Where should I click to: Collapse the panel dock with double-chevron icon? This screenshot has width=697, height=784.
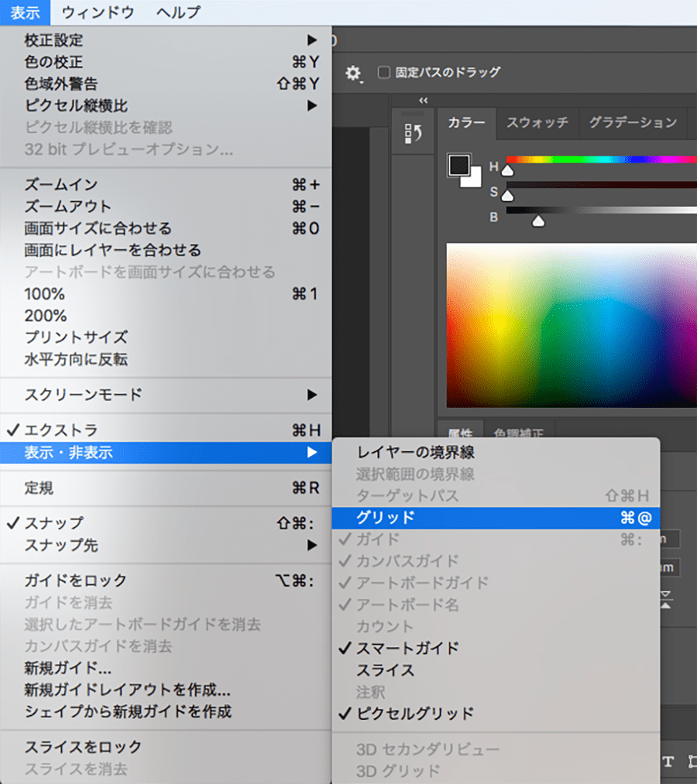click(423, 101)
